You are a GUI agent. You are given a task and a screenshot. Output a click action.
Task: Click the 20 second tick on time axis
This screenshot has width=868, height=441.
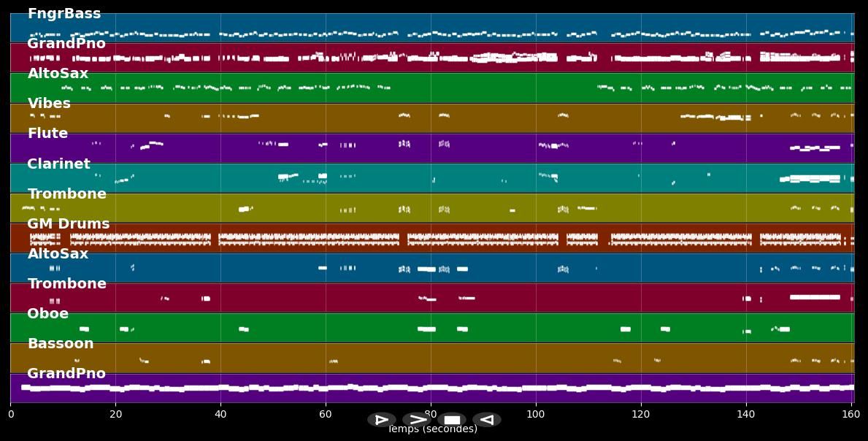(115, 414)
